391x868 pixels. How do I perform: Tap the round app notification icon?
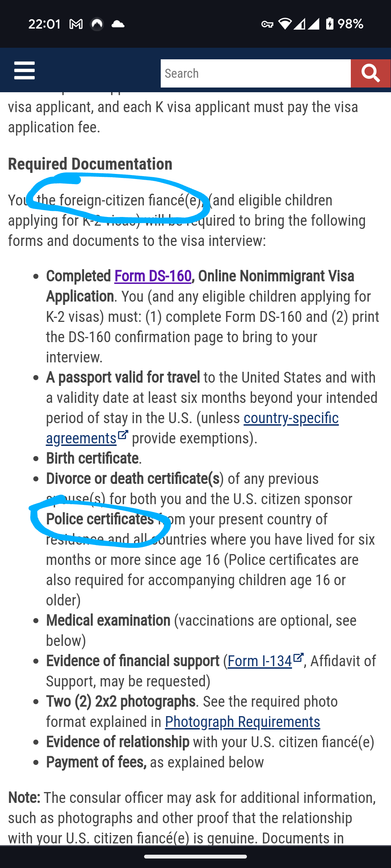coord(97,24)
